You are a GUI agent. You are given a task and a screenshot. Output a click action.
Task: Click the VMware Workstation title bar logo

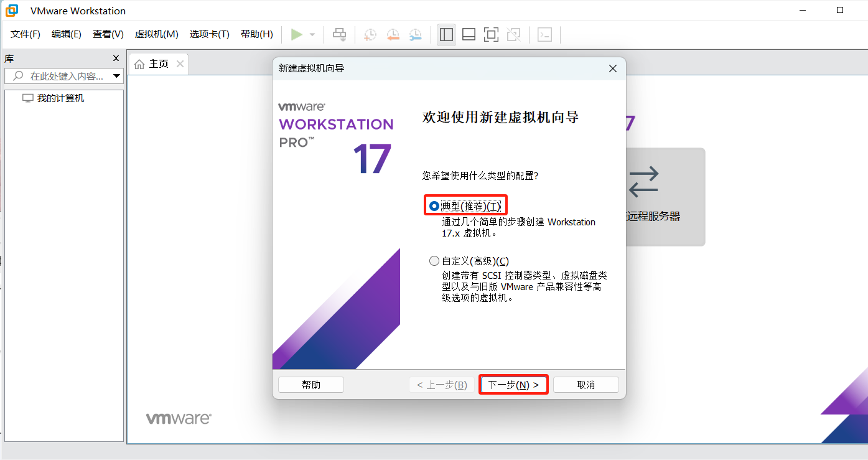tap(12, 11)
